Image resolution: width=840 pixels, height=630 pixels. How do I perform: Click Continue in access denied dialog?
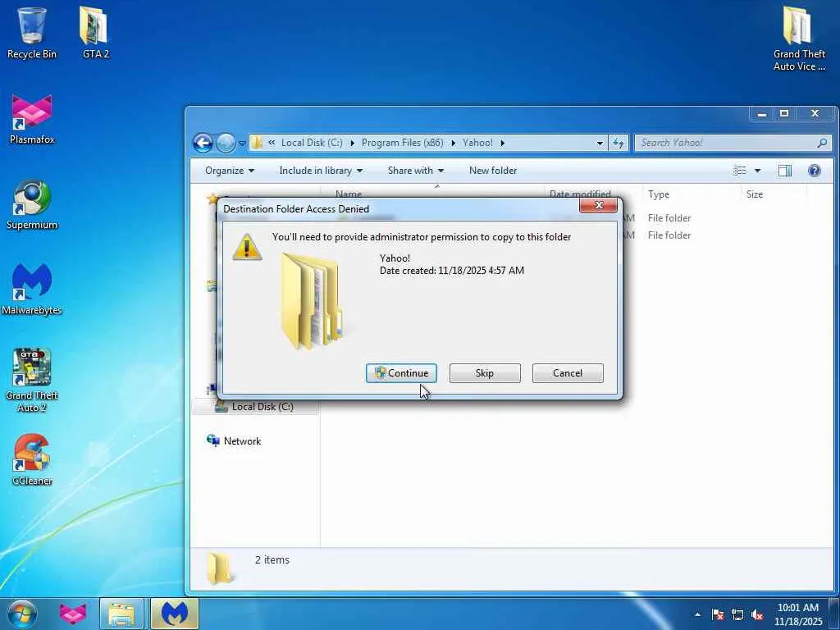click(x=401, y=373)
